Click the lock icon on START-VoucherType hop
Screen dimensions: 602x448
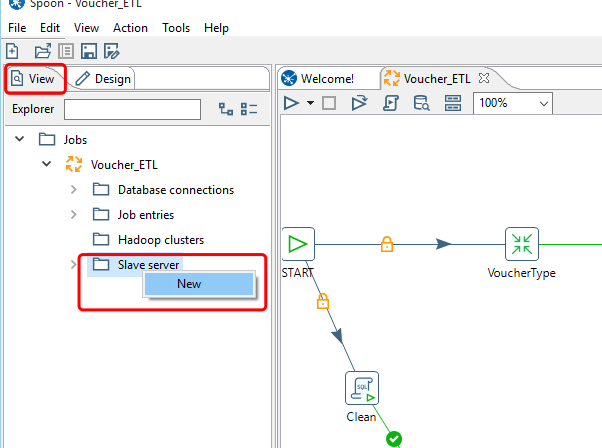click(387, 244)
